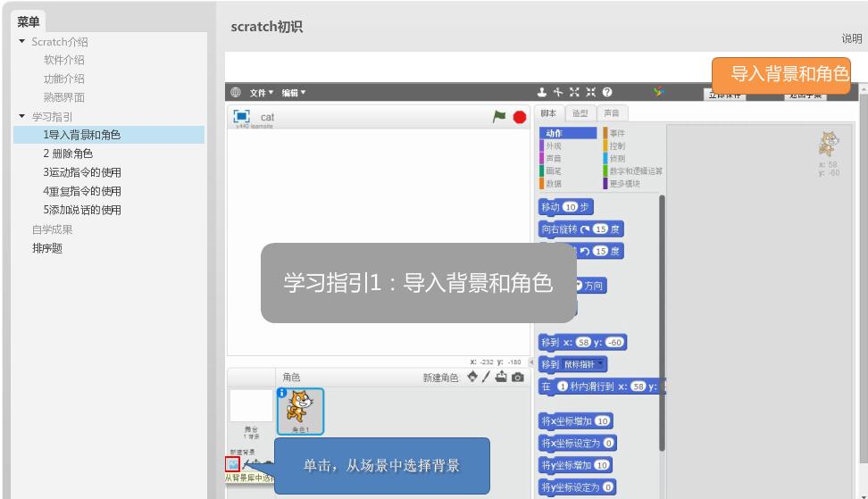Open lesson 4重复指令的使用

click(x=82, y=191)
